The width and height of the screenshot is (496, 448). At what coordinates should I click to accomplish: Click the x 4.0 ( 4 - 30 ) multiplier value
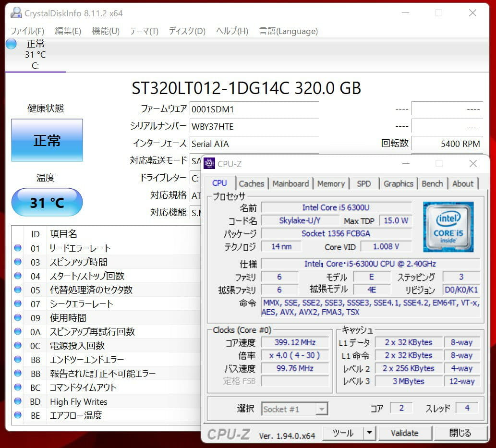coord(295,355)
